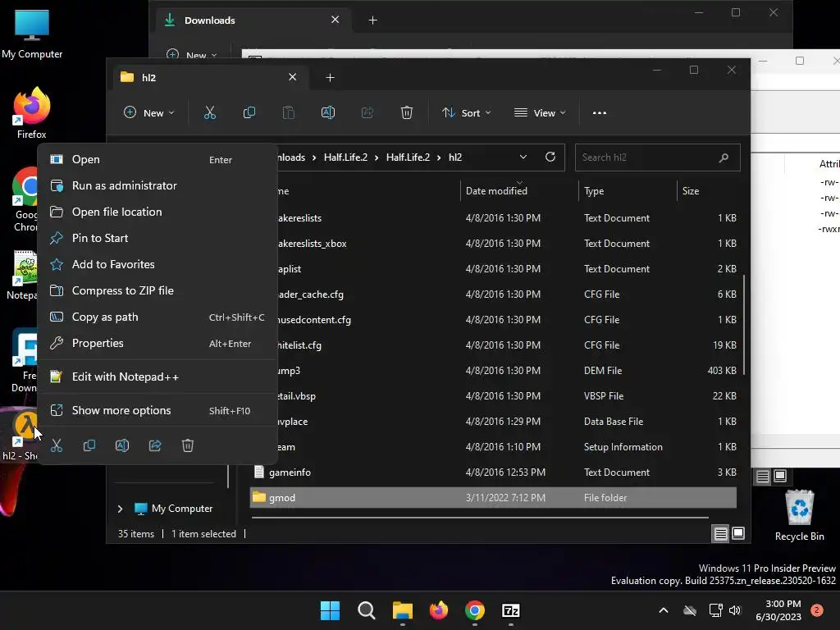
Task: Switch hl2 window to details view icon
Action: tap(721, 533)
